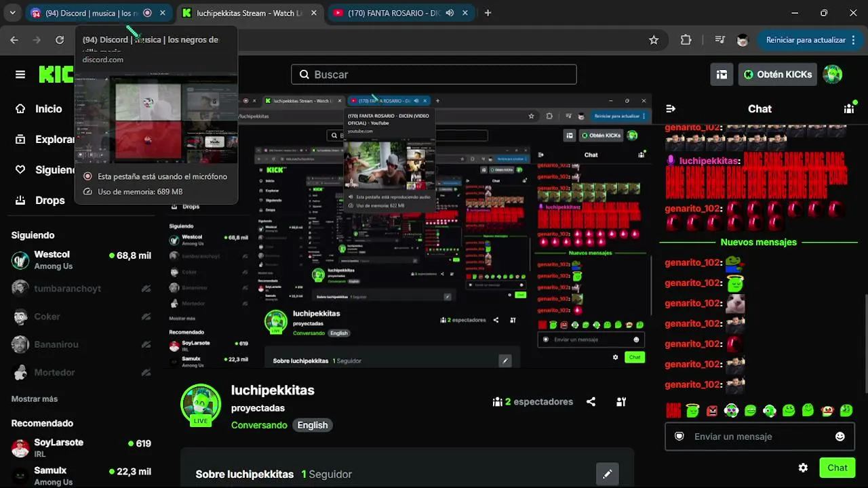Collapse the Chat panel with the arrow icon
This screenshot has width=868, height=488.
click(671, 108)
